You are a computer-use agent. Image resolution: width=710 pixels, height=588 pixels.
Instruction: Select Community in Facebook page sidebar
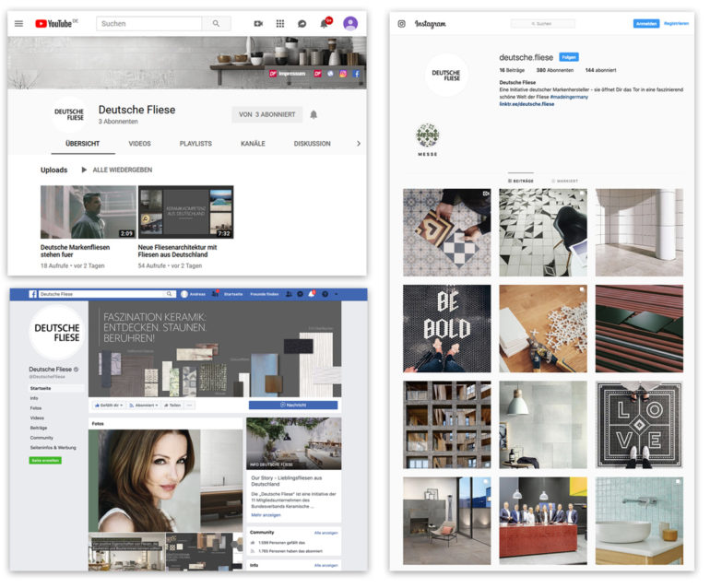point(41,438)
